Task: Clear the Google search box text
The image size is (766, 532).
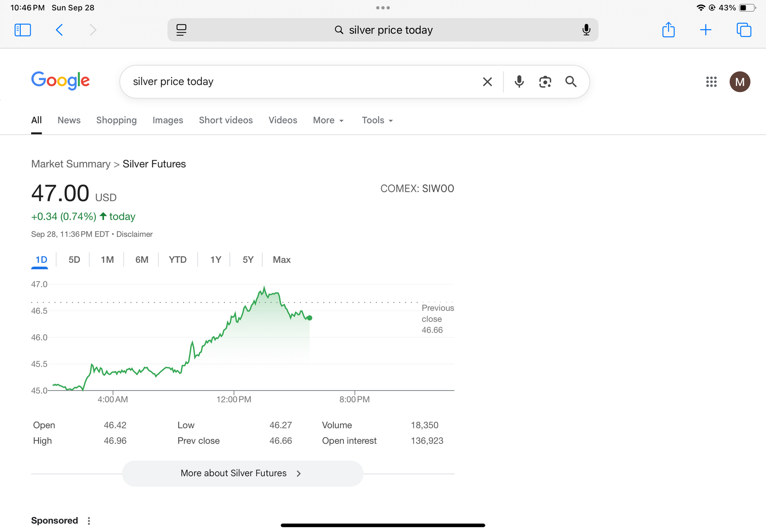Action: click(x=487, y=82)
